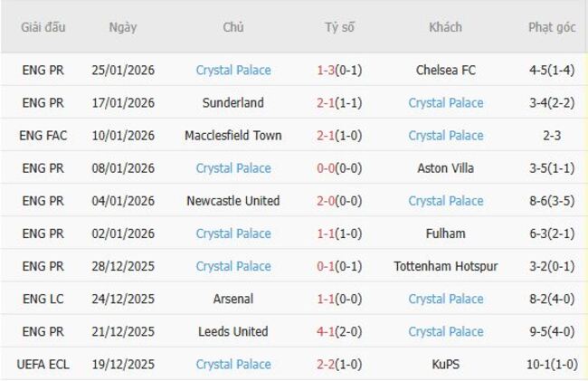Click ENG LC league label
Image resolution: width=588 pixels, height=381 pixels.
click(x=44, y=299)
